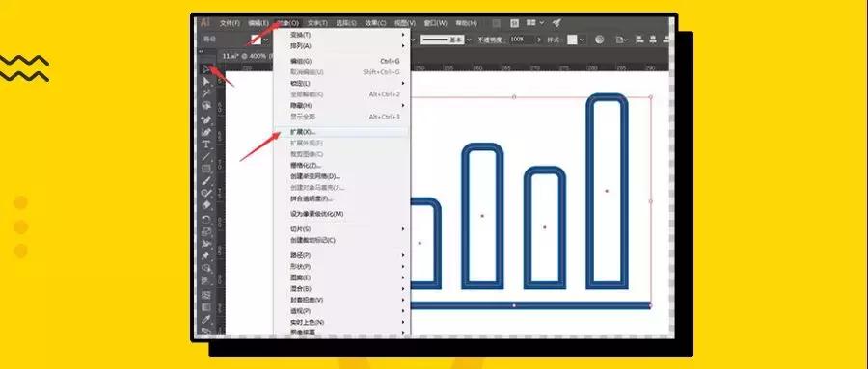Open the 窗口(W) menu
868x369 pixels.
[x=436, y=23]
